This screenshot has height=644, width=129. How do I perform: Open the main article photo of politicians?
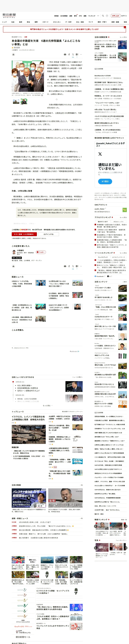point(28,76)
